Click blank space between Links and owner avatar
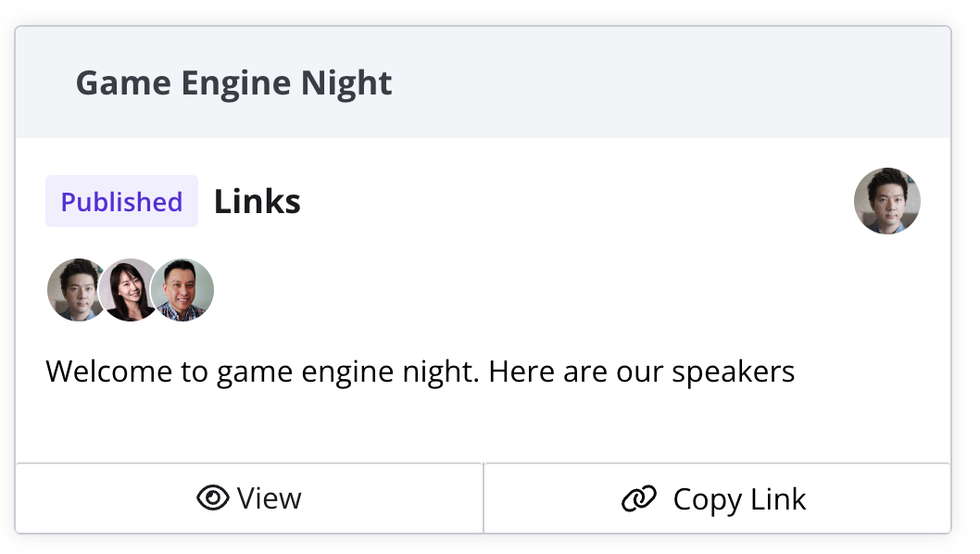Screen dimensions: 980x554 [x=574, y=201]
